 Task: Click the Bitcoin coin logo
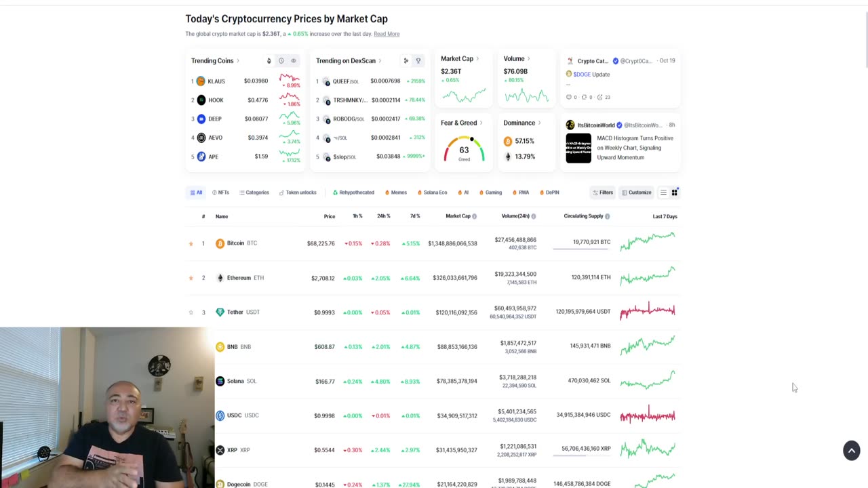tap(220, 243)
